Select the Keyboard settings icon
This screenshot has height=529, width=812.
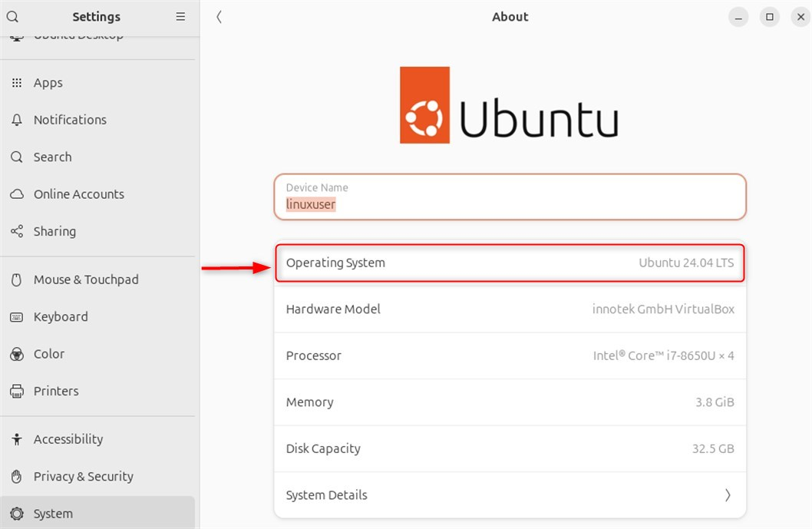click(x=17, y=316)
